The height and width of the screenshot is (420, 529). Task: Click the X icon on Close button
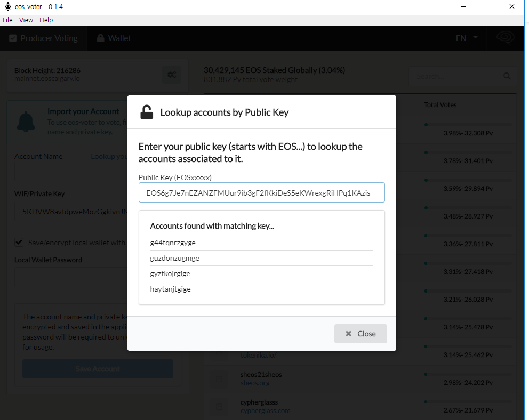[x=349, y=334]
